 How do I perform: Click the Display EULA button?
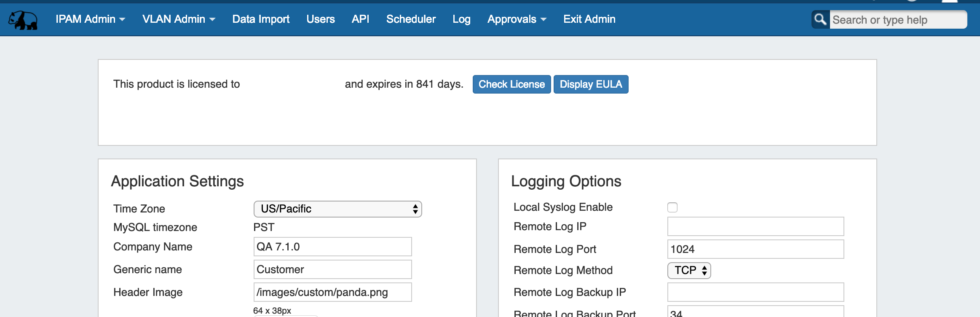click(591, 84)
